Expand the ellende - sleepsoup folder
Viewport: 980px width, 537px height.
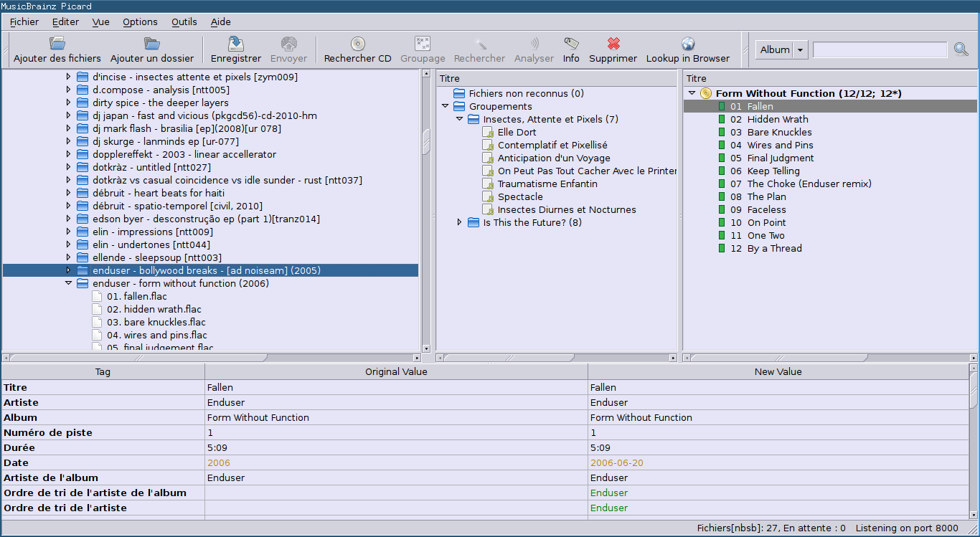[69, 257]
